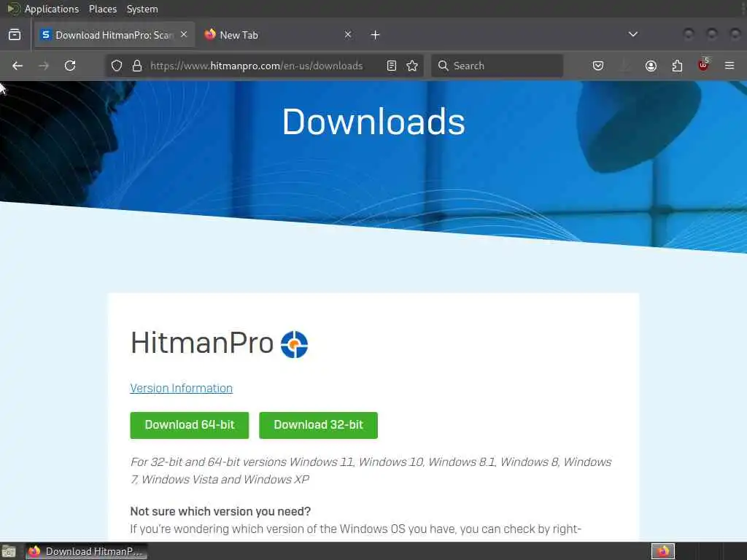
Task: Open Firefox View icon
Action: point(15,35)
